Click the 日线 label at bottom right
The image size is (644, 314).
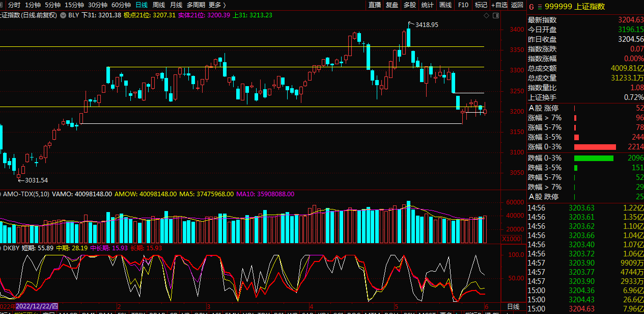coord(513,306)
